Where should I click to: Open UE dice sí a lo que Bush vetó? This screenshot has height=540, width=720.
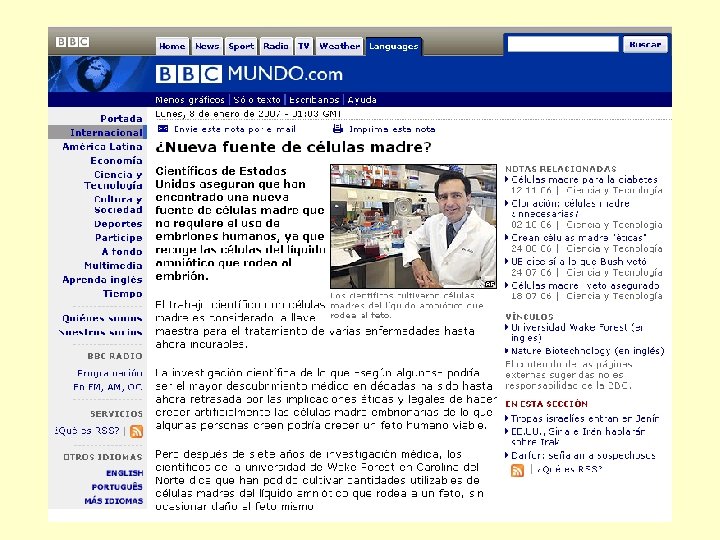point(579,261)
